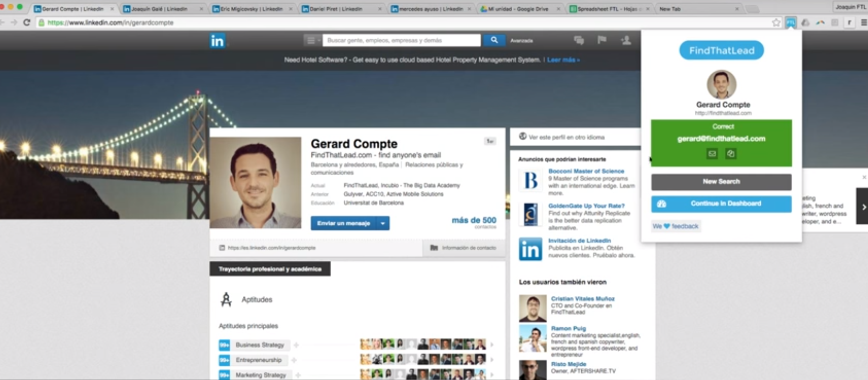This screenshot has width=868, height=380.
Task: Bookmark the page with the star icon
Action: (776, 22)
